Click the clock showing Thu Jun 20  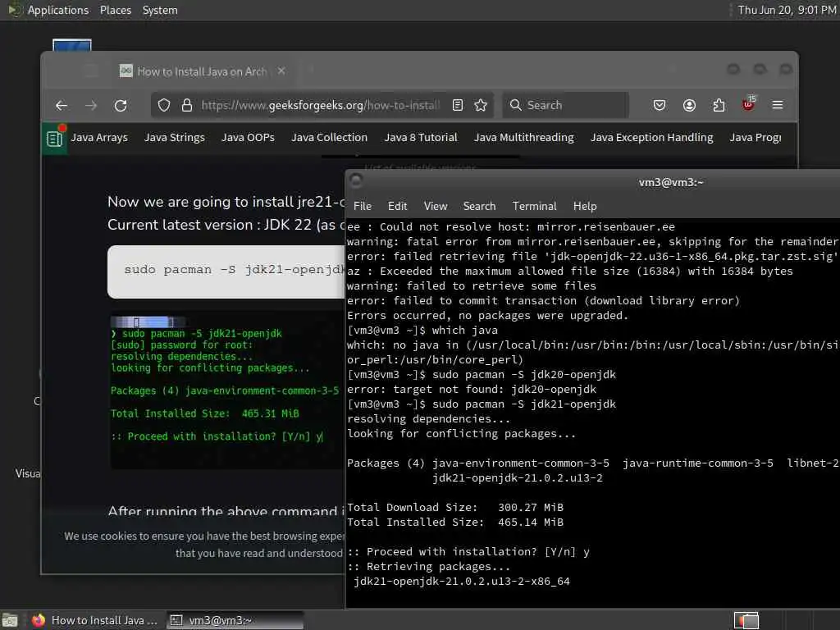tap(787, 10)
